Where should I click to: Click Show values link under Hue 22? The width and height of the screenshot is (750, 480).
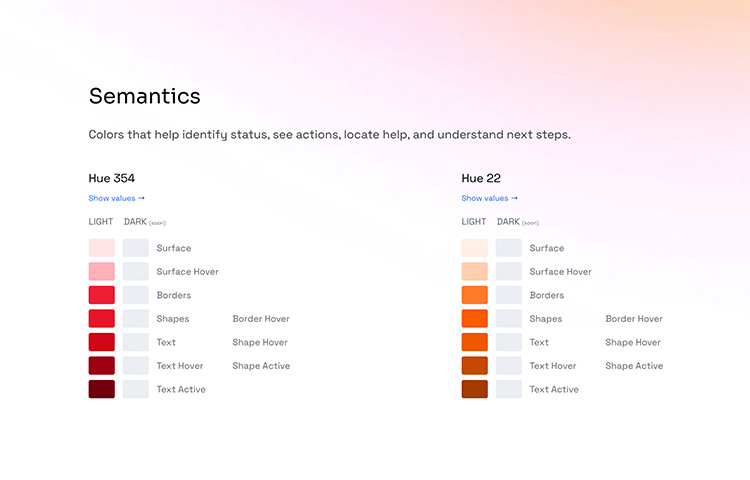coord(489,198)
